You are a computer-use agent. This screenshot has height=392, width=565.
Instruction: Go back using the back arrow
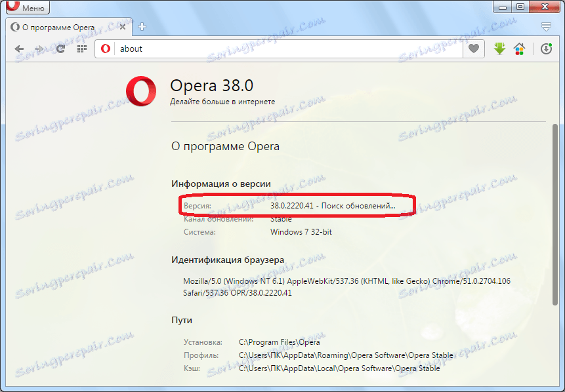[x=19, y=49]
